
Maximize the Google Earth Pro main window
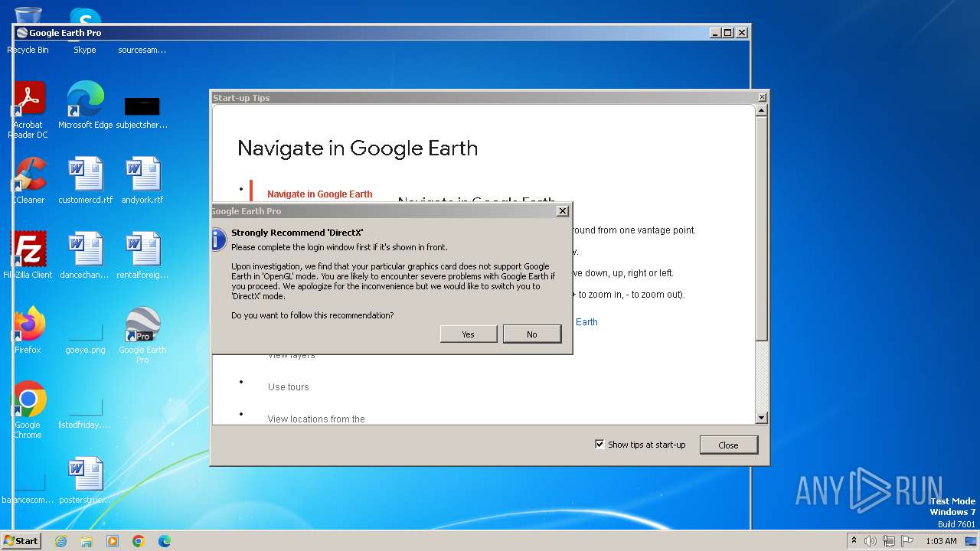[727, 33]
